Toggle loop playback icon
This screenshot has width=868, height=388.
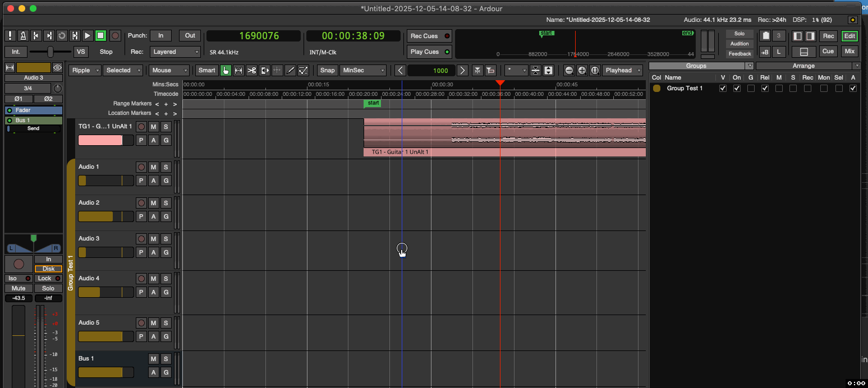[x=62, y=35]
